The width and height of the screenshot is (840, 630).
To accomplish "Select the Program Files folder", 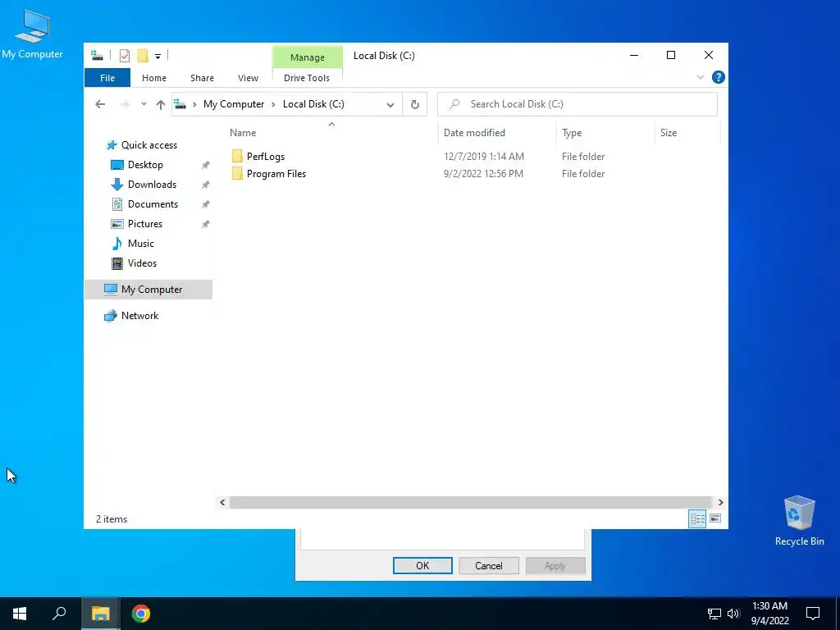I will click(276, 174).
